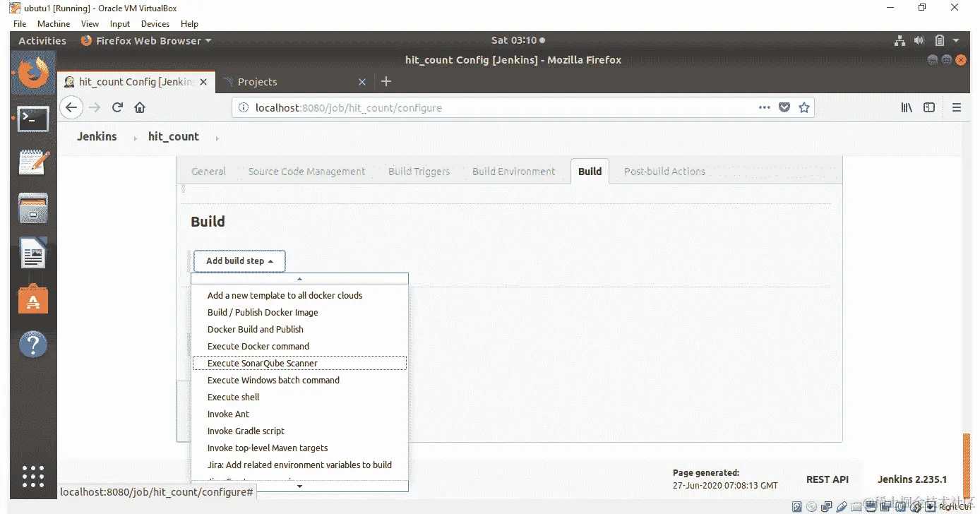Image resolution: width=980 pixels, height=514 pixels.
Task: Open the Firefox hamburger menu icon
Action: (x=957, y=107)
